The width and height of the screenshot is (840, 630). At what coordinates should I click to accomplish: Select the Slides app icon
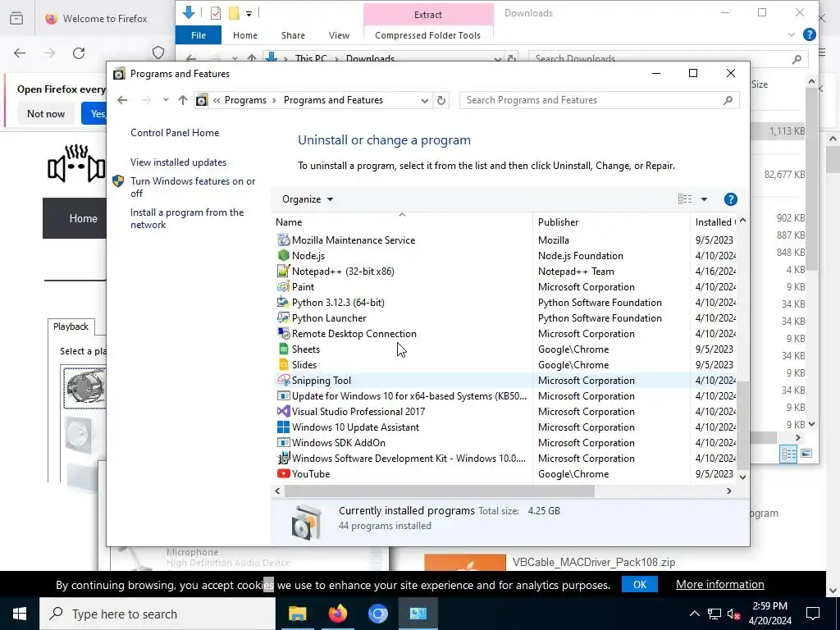tap(283, 364)
